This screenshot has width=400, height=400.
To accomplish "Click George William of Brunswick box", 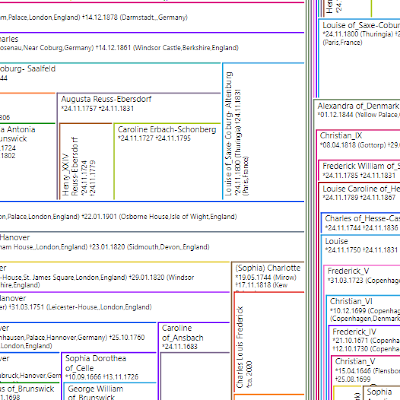I will [x=110, y=392].
